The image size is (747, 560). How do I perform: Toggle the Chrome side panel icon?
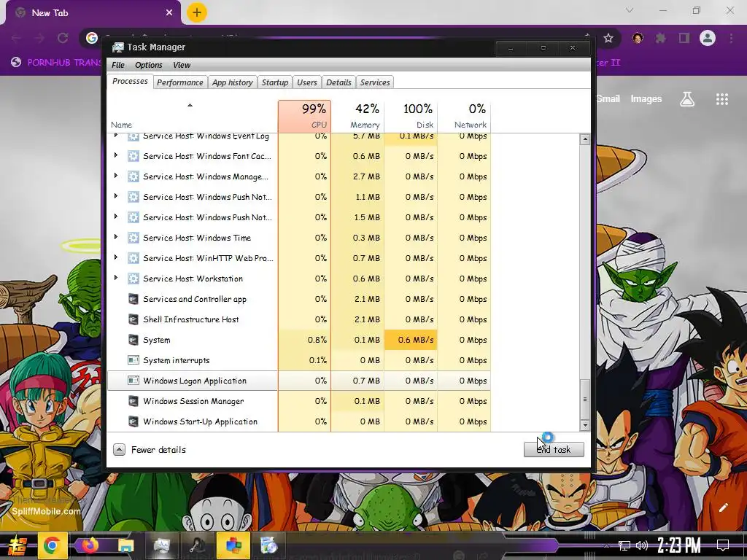coord(684,38)
